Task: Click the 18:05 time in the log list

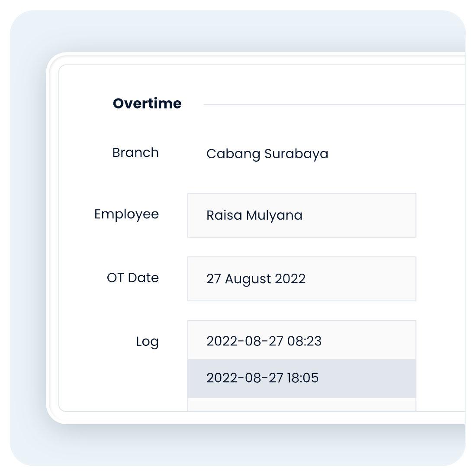Action: tap(302, 378)
